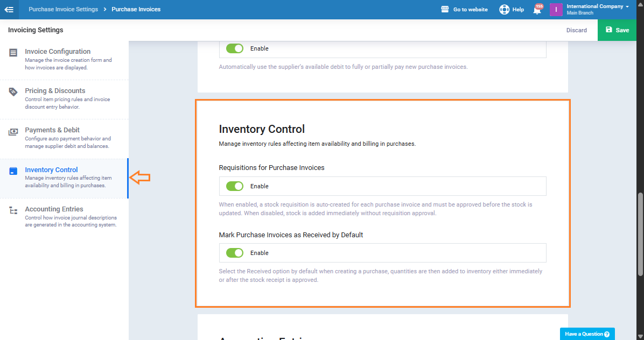Screen dimensions: 644x340
Task: Click Discard to cancel changes
Action: pyautogui.click(x=576, y=30)
